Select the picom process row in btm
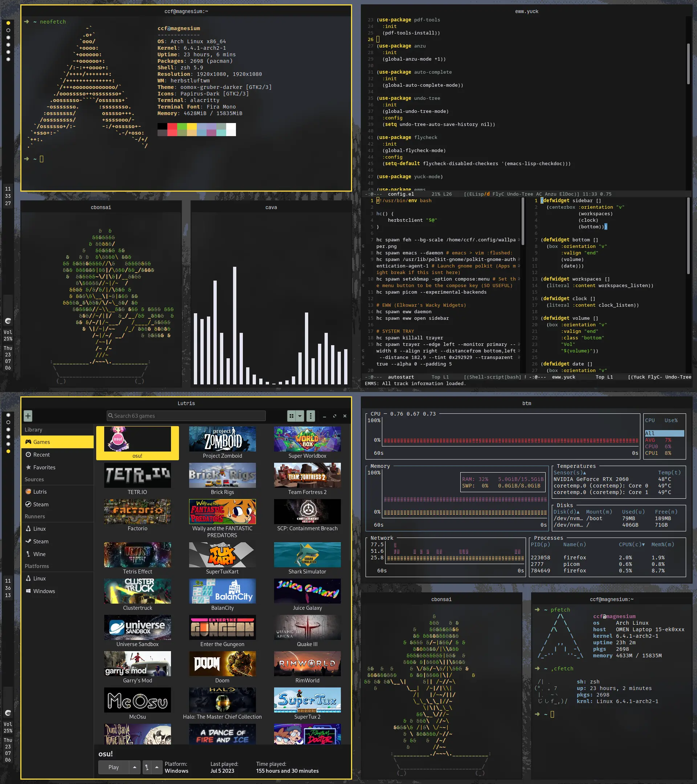 point(608,564)
